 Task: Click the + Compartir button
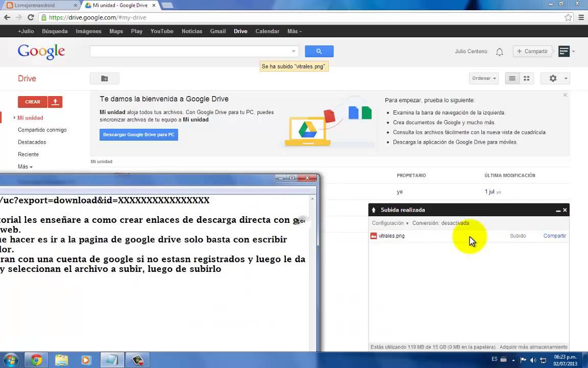coord(532,51)
